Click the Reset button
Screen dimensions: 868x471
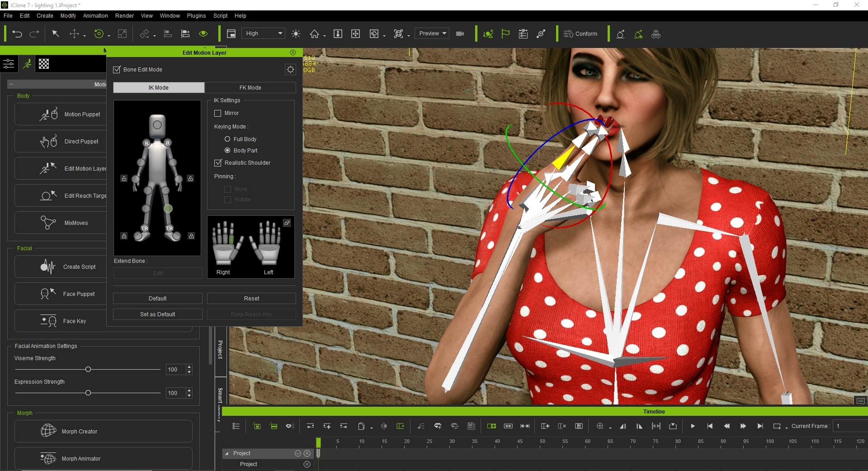pos(251,298)
